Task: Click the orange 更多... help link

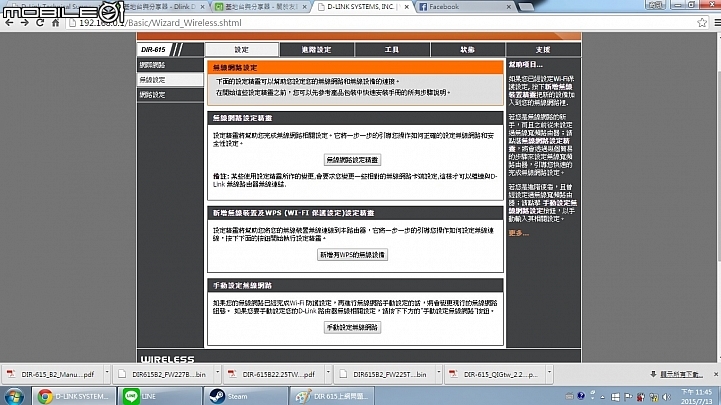Action: [x=518, y=234]
